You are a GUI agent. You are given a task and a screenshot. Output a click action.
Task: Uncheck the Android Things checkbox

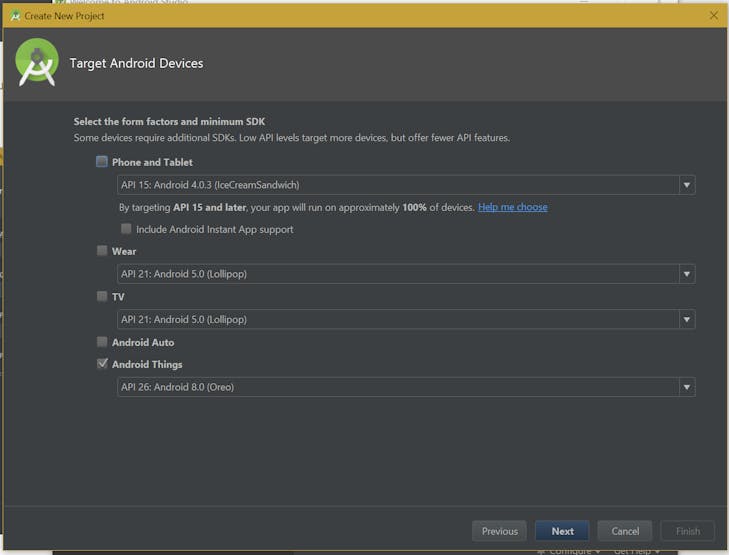[102, 364]
